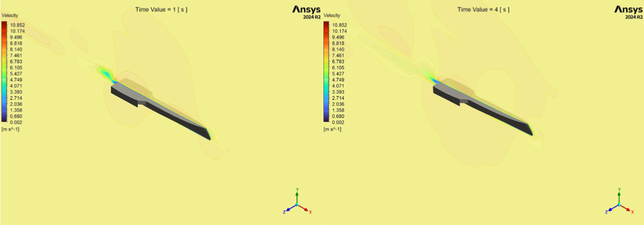Click legend value 7.461 in the 4 s view
Viewport: 644px width, 225px height.
pos(338,55)
